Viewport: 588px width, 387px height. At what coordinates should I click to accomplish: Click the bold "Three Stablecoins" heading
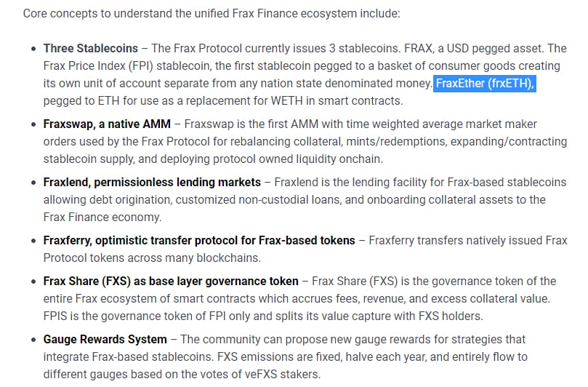90,49
